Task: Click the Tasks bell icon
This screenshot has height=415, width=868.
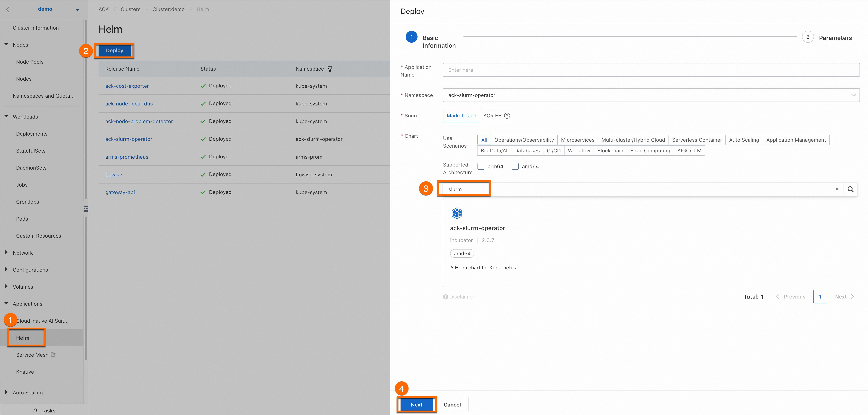Action: click(x=35, y=410)
